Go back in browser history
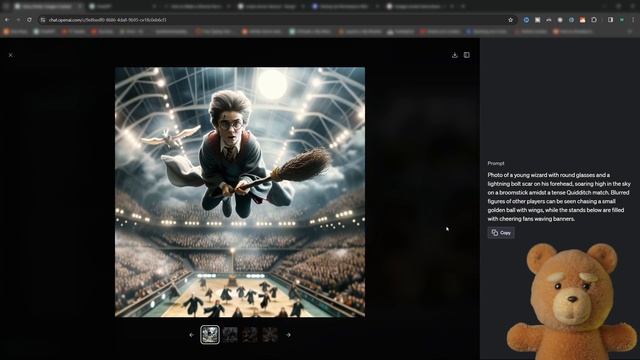This screenshot has width=640, height=360. tap(7, 20)
